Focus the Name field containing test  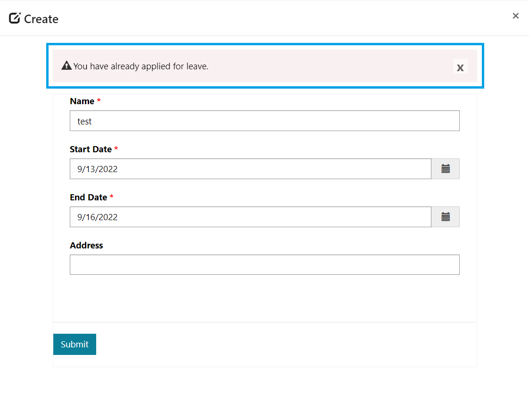coord(264,121)
